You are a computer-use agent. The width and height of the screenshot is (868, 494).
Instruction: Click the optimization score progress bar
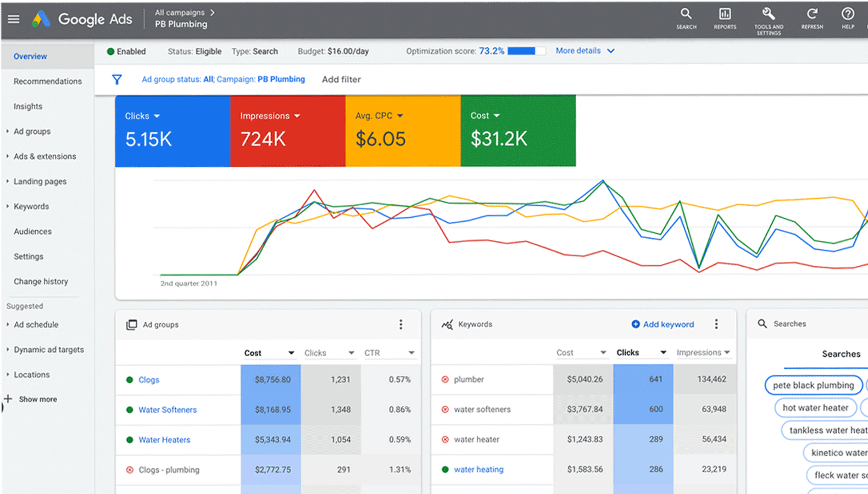pyautogui.click(x=527, y=51)
